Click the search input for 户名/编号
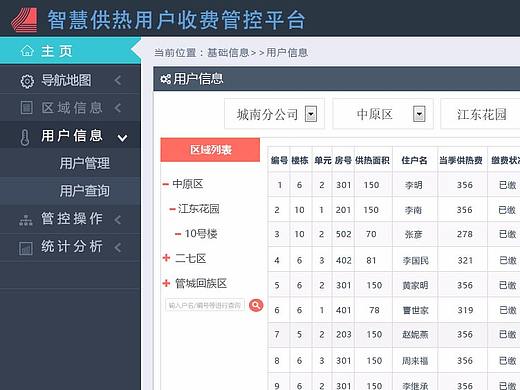Viewport: 520px width, 390px height. 205,305
